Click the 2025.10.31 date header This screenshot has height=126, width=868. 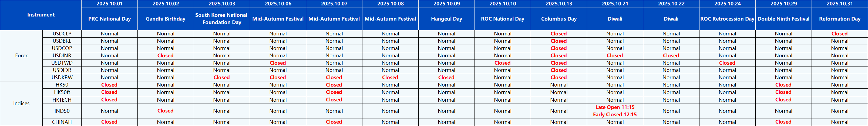click(x=839, y=4)
